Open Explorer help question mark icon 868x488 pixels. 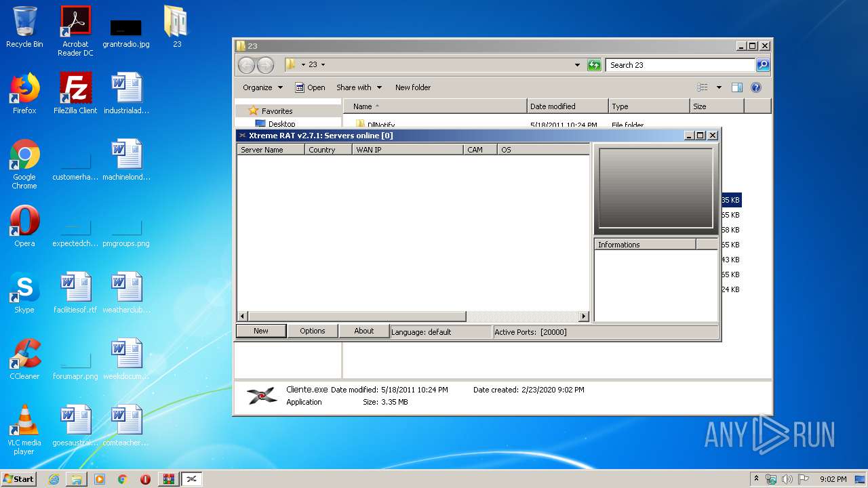coord(756,87)
